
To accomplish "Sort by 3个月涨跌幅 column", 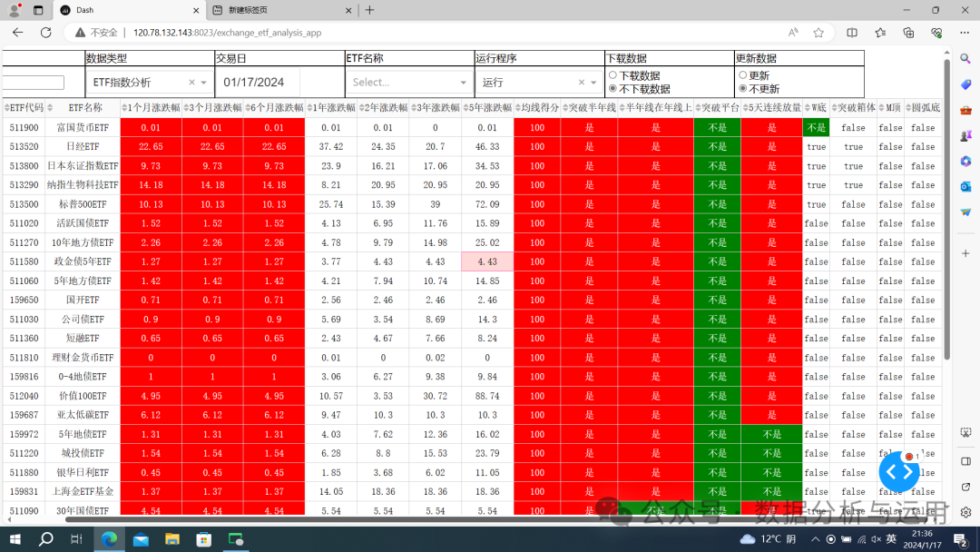I will click(186, 108).
